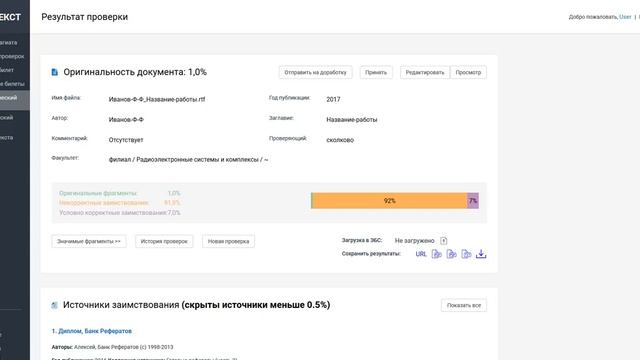Viewport: 640px width, 360px height.
Task: Click the purple 7% segment of the bar
Action: pos(473,201)
